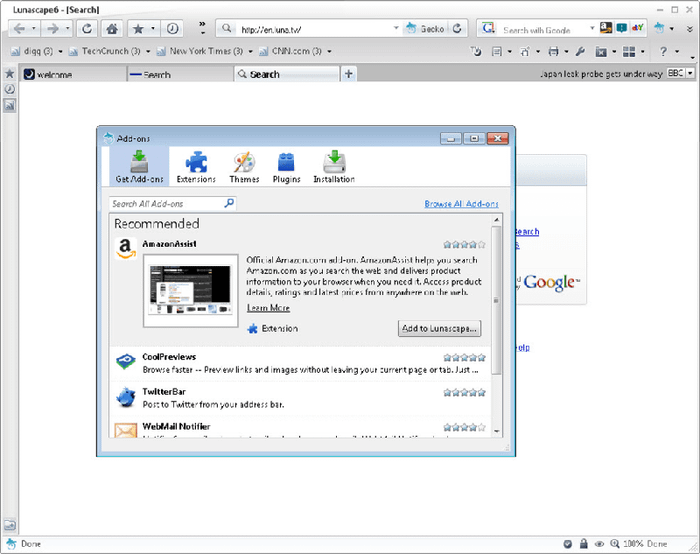This screenshot has height=554, width=700.
Task: Search with the Amazon icon in the search bar
Action: (x=605, y=28)
